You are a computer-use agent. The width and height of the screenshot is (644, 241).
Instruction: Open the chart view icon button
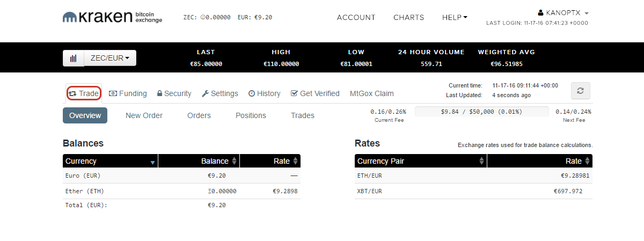(74, 58)
